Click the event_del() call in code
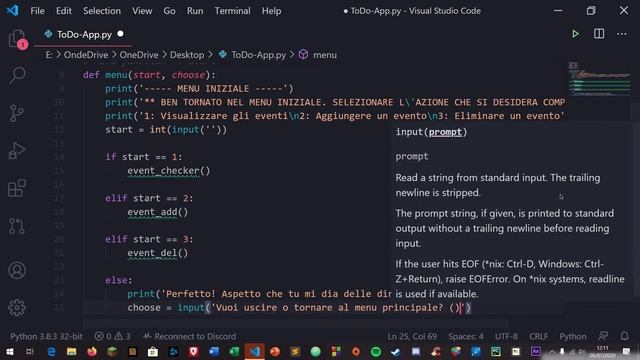Image resolution: width=640 pixels, height=360 pixels. 158,253
